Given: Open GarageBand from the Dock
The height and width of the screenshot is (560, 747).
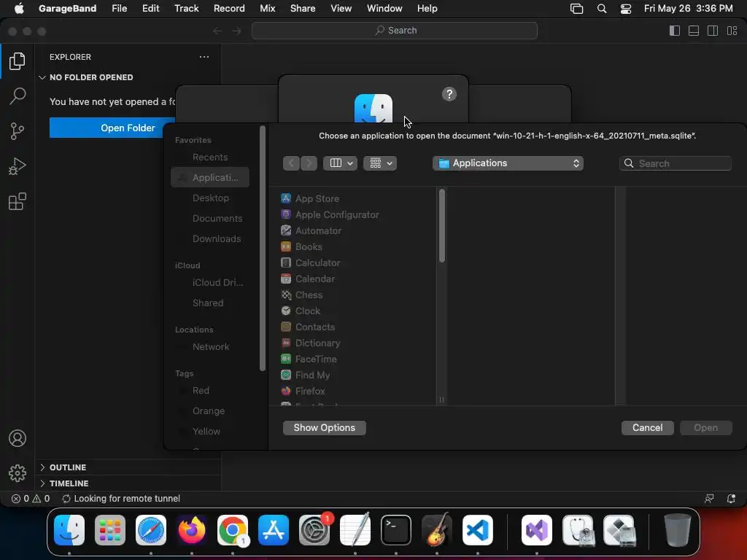Looking at the screenshot, I should pos(437,530).
